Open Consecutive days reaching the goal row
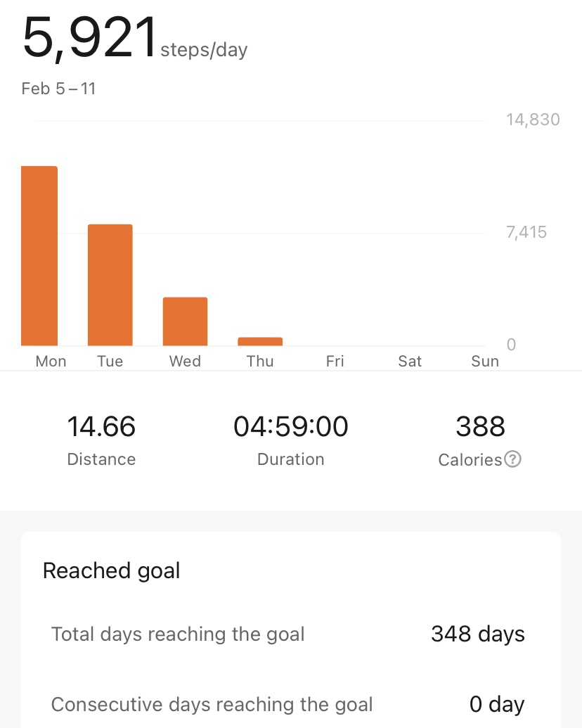The height and width of the screenshot is (728, 582). point(291,704)
